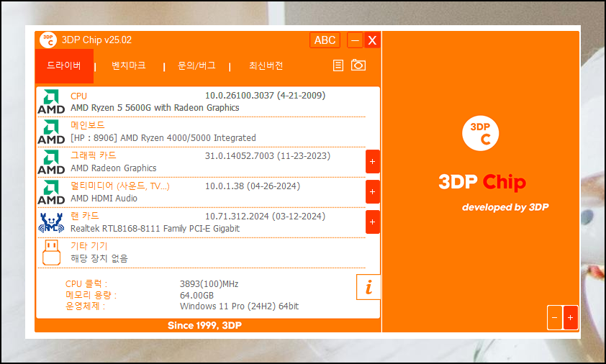This screenshot has width=606, height=364.
Task: Click the 그래픽 카드 heading link
Action: coord(93,155)
